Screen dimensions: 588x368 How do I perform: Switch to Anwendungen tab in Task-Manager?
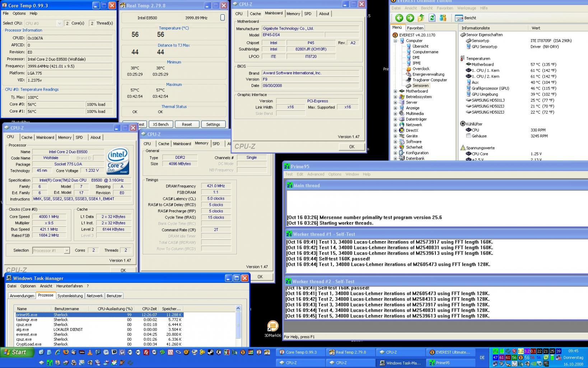click(22, 296)
